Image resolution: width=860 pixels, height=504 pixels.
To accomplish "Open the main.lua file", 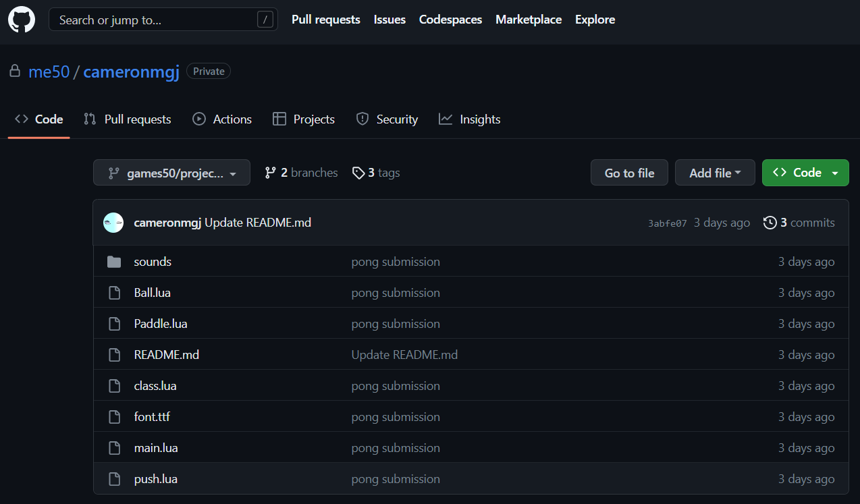I will 156,448.
